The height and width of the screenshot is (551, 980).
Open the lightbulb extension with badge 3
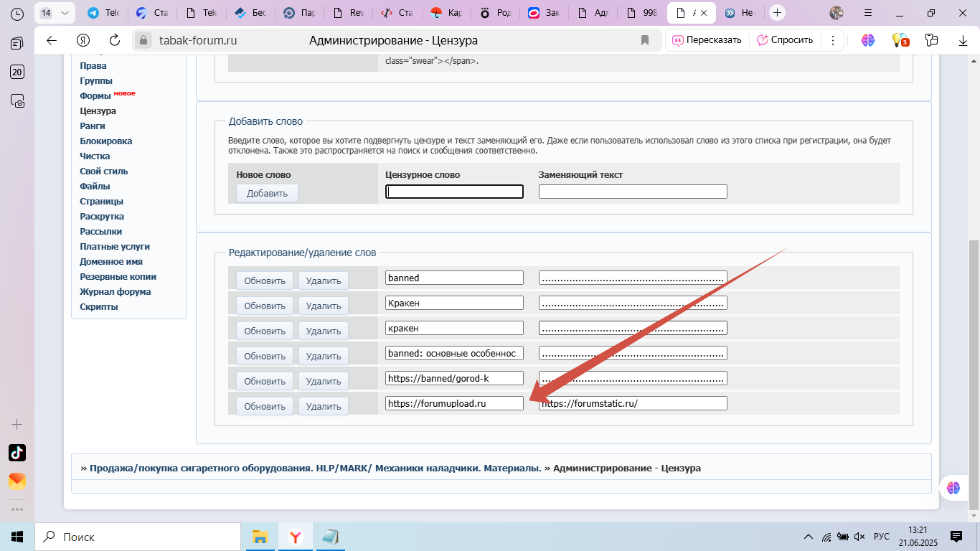pos(900,40)
